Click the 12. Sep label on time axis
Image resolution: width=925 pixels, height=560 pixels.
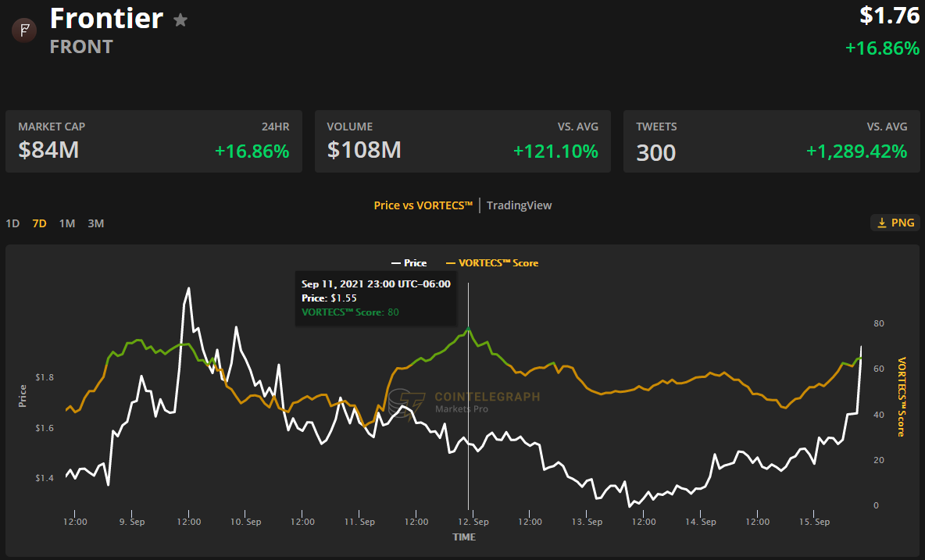pos(473,522)
